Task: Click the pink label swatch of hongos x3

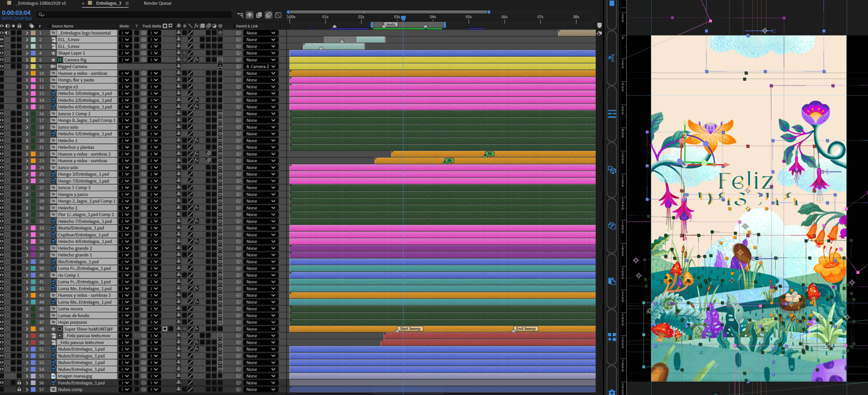Action: click(33, 86)
